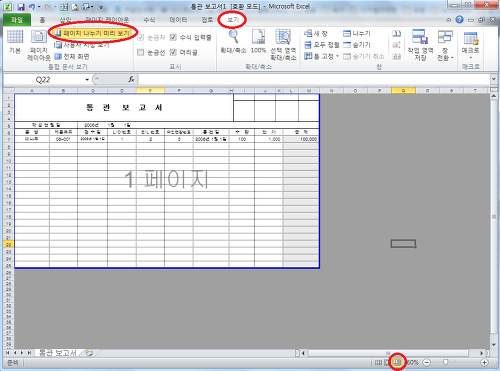Click the Select All corner of the sheet
This screenshot has width=500, height=371.
(x=9, y=90)
